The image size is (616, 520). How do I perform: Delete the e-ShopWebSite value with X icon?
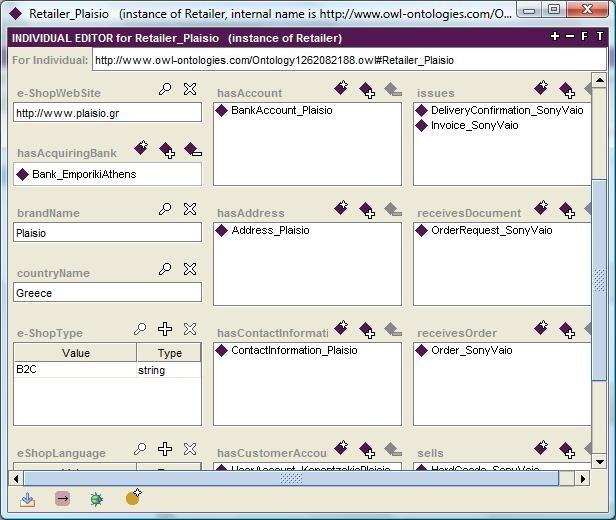(190, 89)
